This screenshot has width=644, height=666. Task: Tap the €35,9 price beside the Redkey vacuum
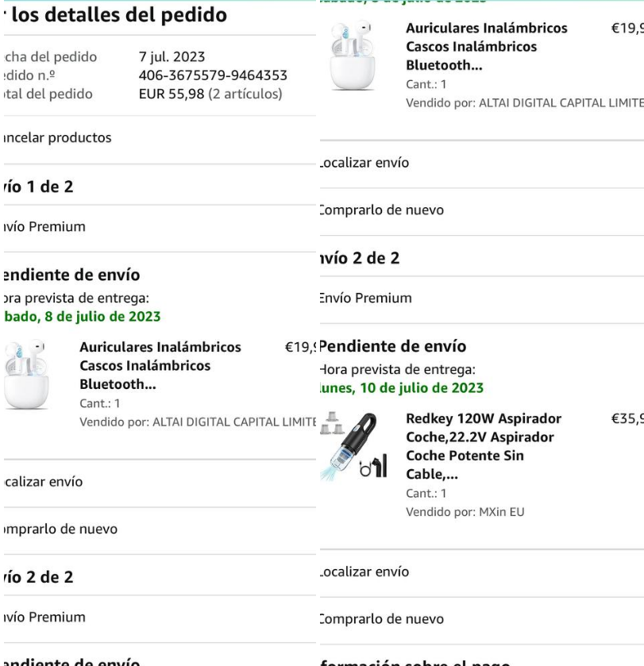[x=627, y=419]
